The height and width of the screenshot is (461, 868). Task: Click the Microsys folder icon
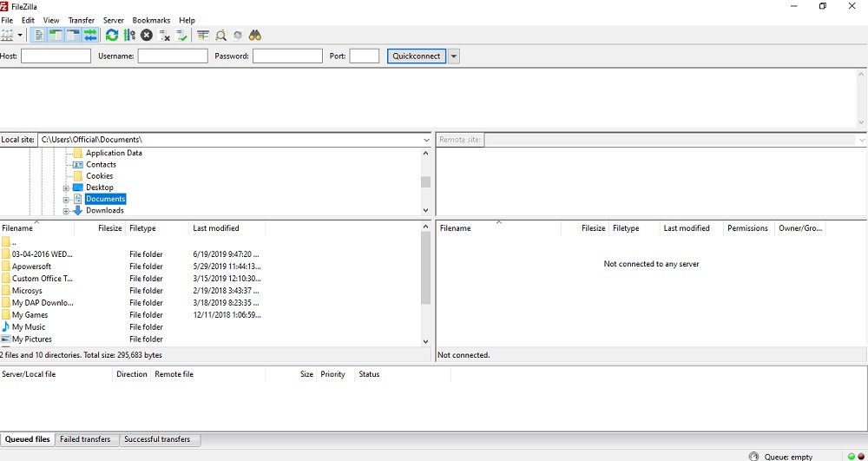[5, 291]
